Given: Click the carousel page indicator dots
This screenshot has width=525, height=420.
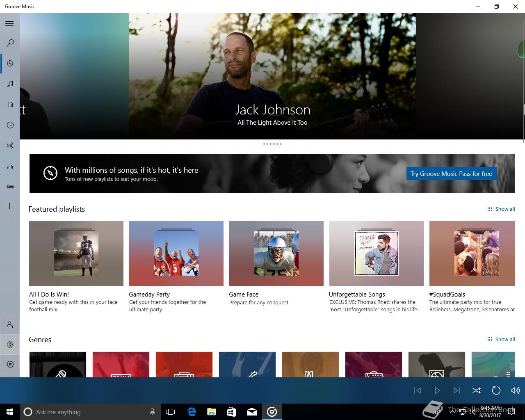Looking at the screenshot, I should [x=272, y=144].
